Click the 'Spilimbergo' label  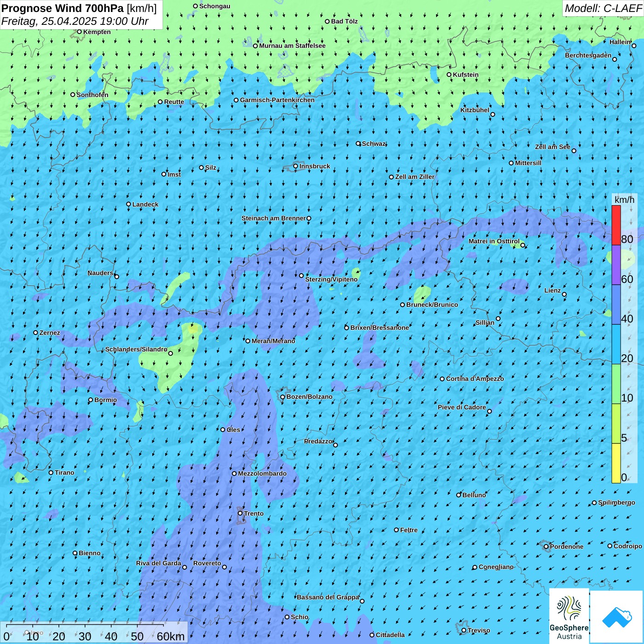[616, 502]
